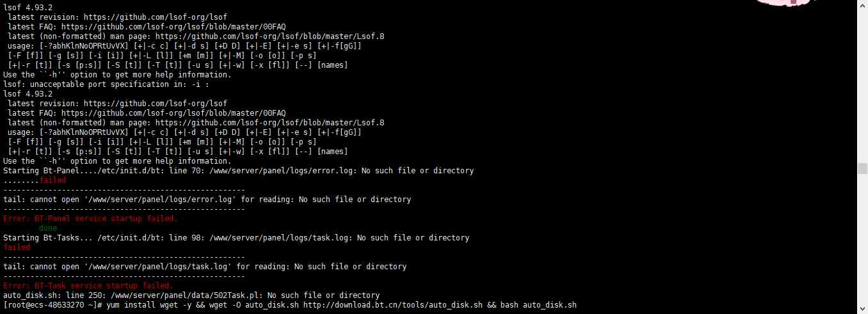Viewport: 868px width, 314px height.
Task: Click 'Error: BT-Panel service startup failed.' line
Action: (90, 219)
